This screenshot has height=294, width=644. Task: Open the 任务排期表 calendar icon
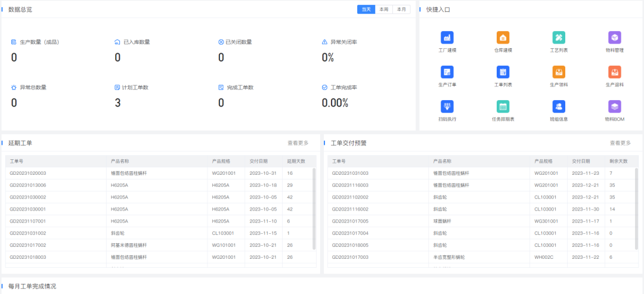pyautogui.click(x=503, y=106)
